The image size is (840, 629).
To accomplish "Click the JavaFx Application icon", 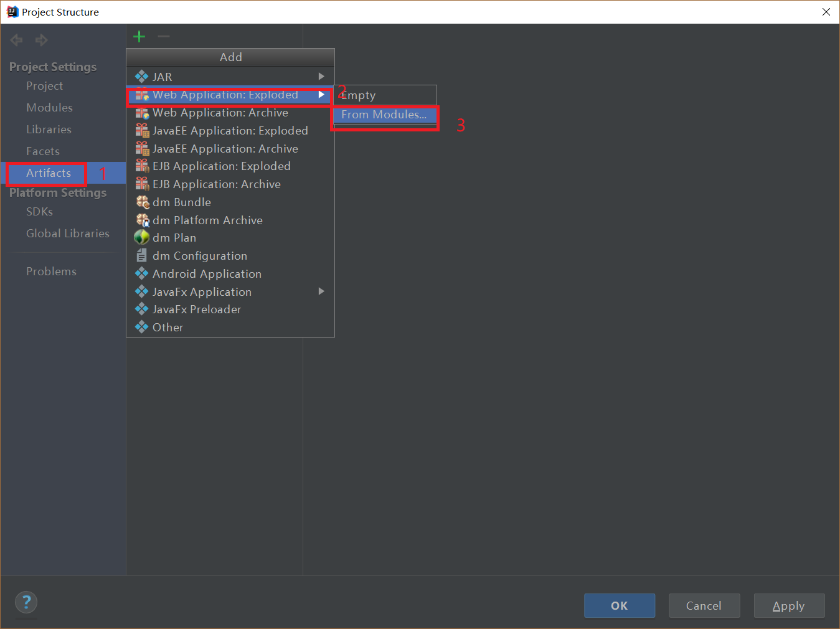I will [142, 292].
